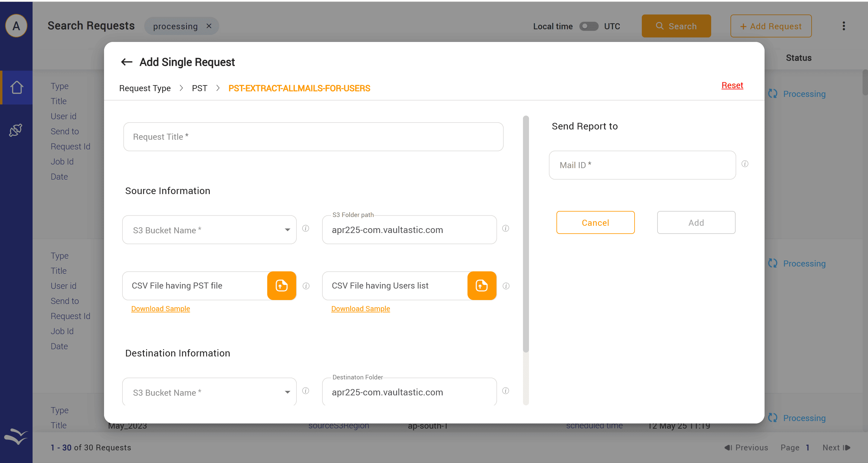Open the plug connector icon in sidebar
Image resolution: width=868 pixels, height=463 pixels.
(x=16, y=130)
